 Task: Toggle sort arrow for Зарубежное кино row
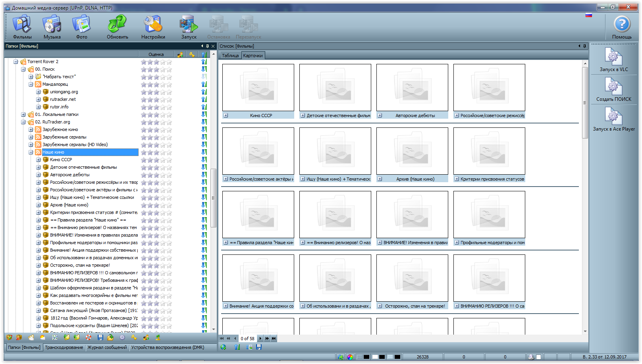(204, 129)
